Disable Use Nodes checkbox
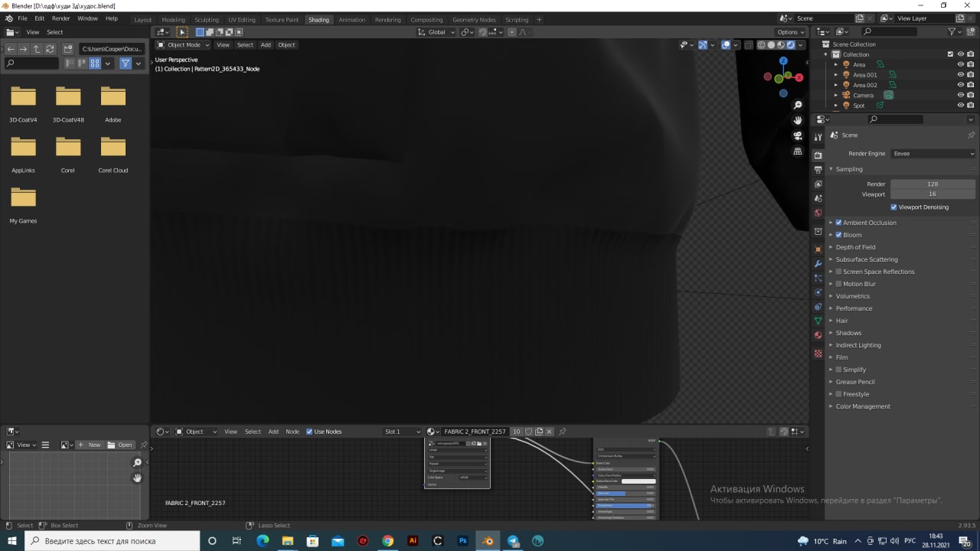The width and height of the screenshot is (980, 551). (309, 432)
